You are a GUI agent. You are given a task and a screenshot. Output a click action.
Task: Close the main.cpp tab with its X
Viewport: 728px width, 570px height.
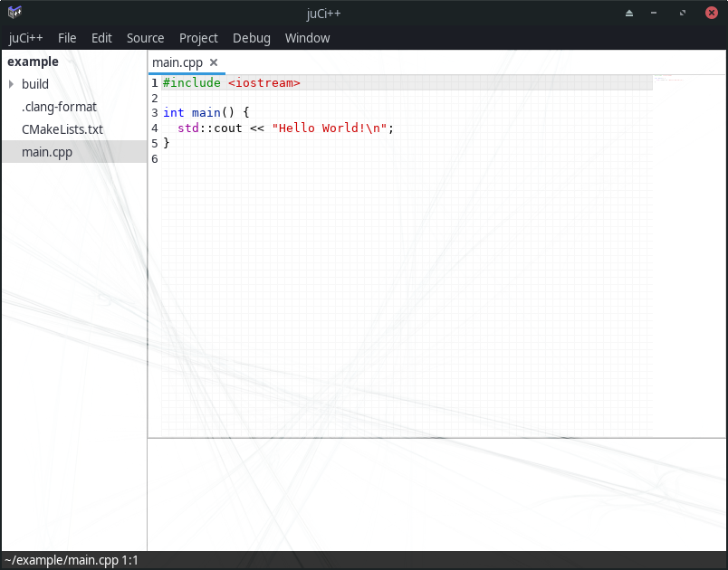point(214,62)
